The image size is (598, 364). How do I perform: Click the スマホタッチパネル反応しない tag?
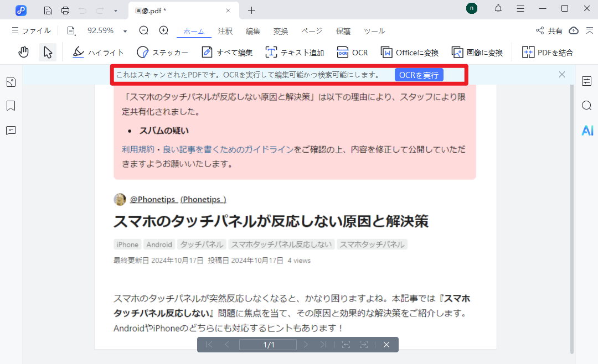pos(281,245)
